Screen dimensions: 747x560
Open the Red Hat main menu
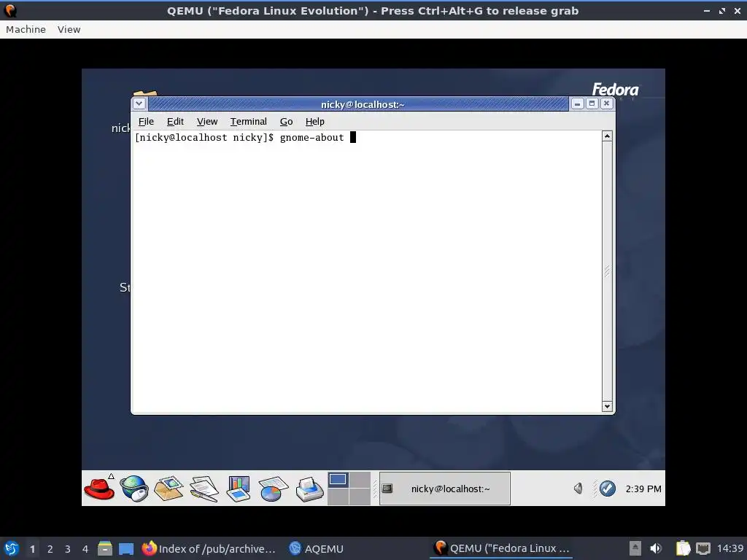click(x=99, y=489)
